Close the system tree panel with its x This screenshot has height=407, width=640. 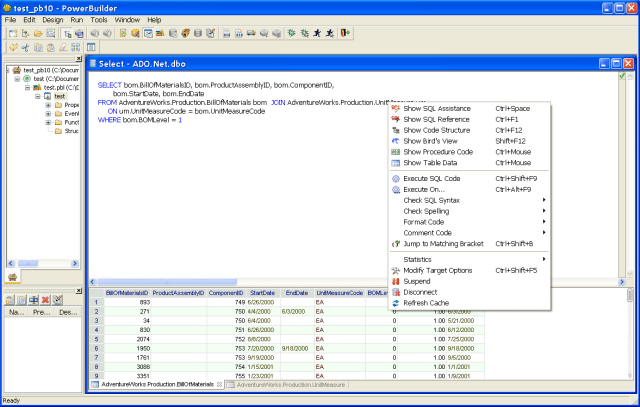pos(79,59)
